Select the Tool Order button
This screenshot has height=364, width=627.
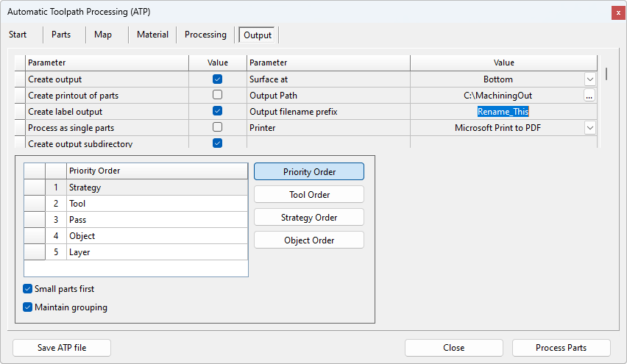pos(309,195)
